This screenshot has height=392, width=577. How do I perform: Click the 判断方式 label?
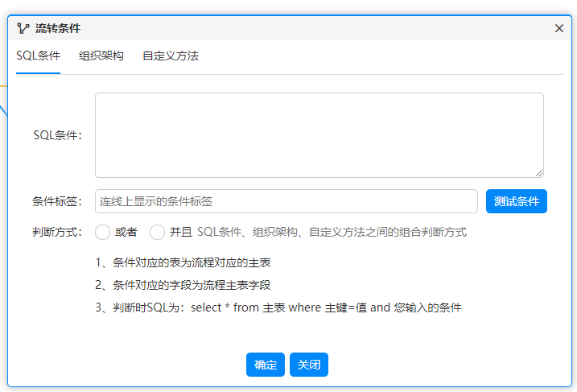tap(56, 233)
